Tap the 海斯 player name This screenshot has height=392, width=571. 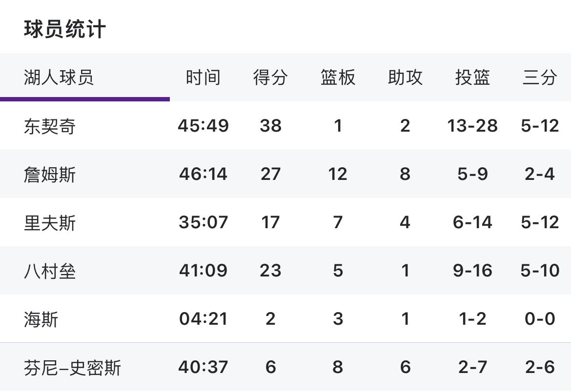point(41,319)
